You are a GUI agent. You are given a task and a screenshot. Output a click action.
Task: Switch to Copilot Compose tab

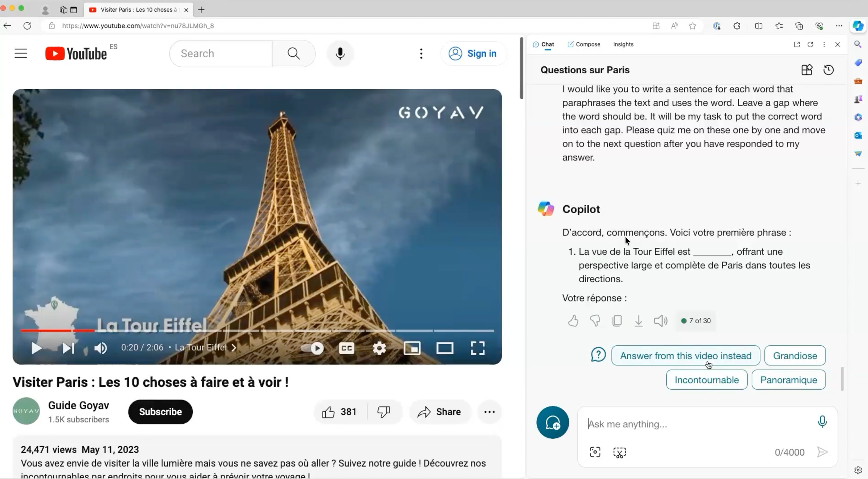click(584, 44)
